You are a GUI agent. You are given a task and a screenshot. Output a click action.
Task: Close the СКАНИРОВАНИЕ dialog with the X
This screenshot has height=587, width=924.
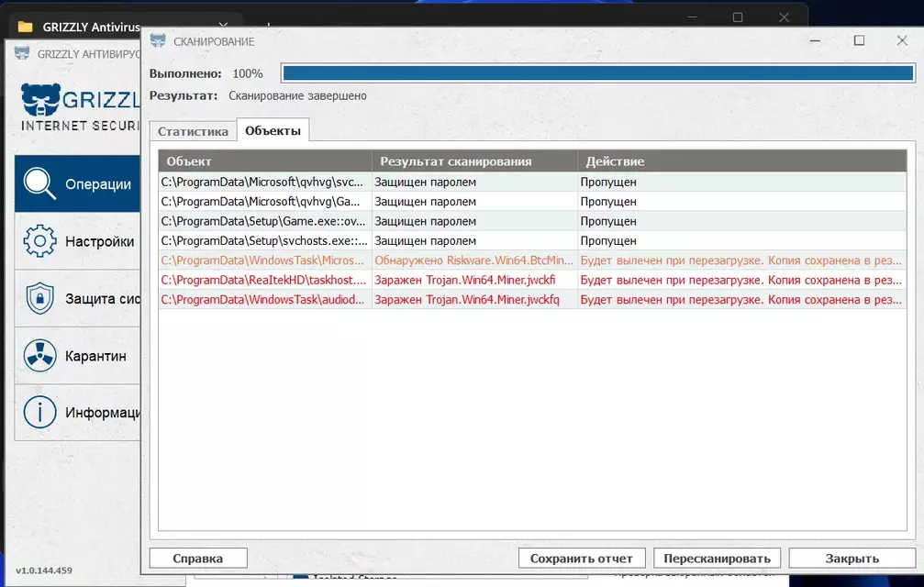(x=902, y=40)
